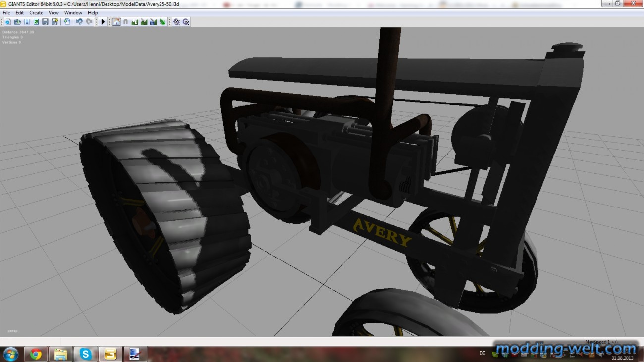
Task: Click the Distance readout in viewport
Action: click(18, 32)
